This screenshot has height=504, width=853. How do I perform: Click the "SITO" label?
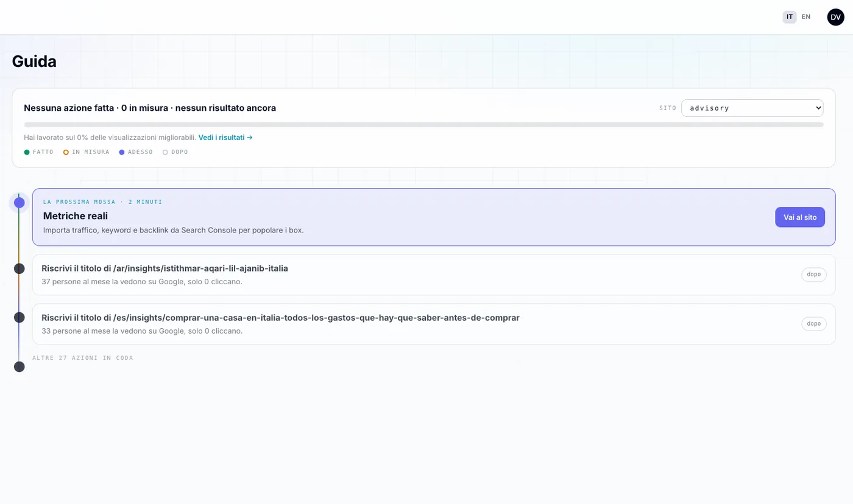[668, 108]
